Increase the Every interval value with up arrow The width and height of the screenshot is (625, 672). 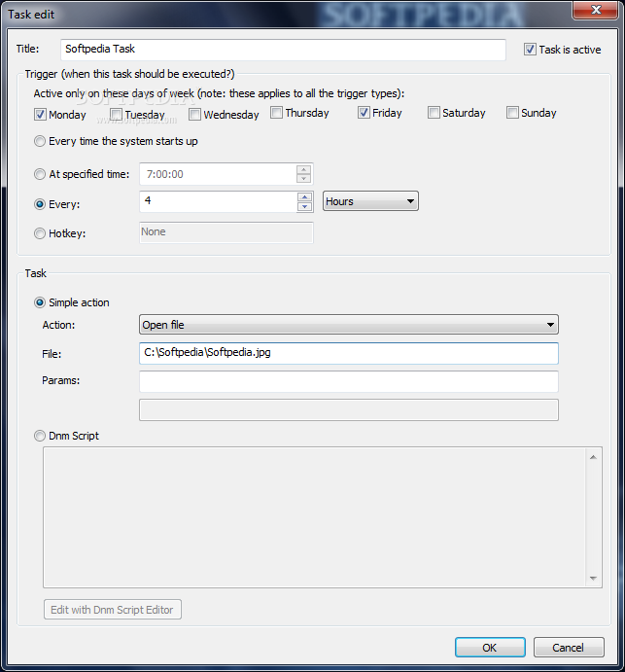(304, 197)
